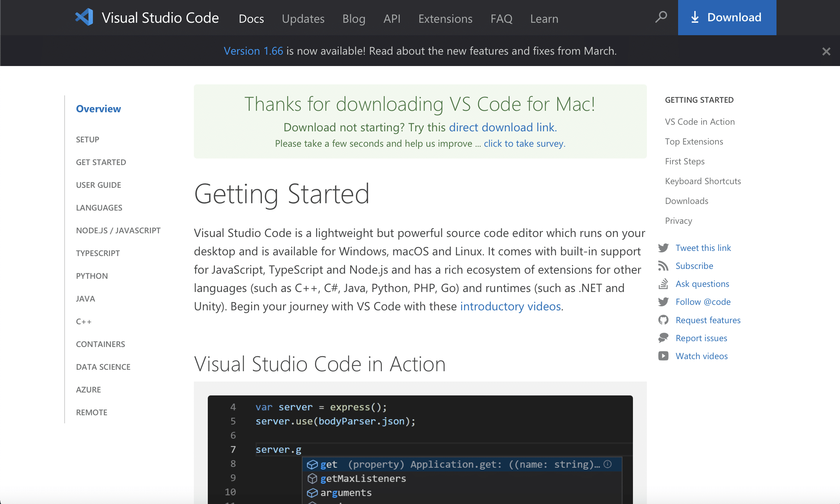The width and height of the screenshot is (840, 504).
Task: Select the get suggestion in code preview
Action: click(462, 464)
